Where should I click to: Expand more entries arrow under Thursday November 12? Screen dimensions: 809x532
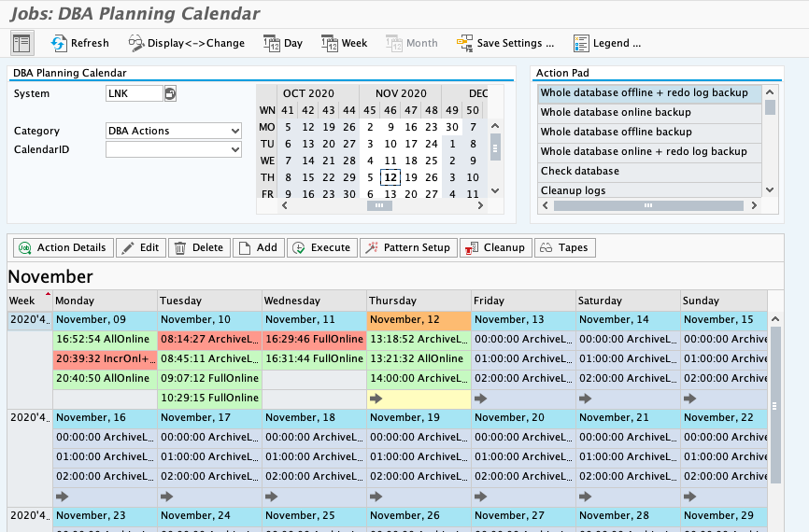pos(376,398)
